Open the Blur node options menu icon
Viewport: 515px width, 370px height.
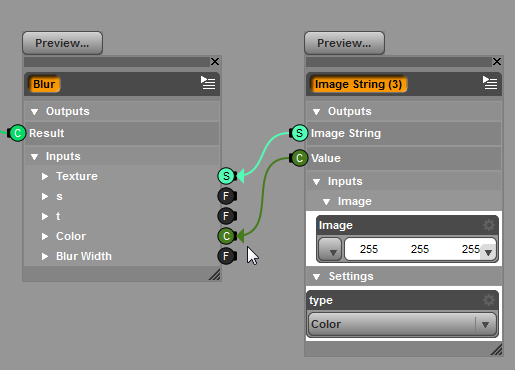(208, 83)
